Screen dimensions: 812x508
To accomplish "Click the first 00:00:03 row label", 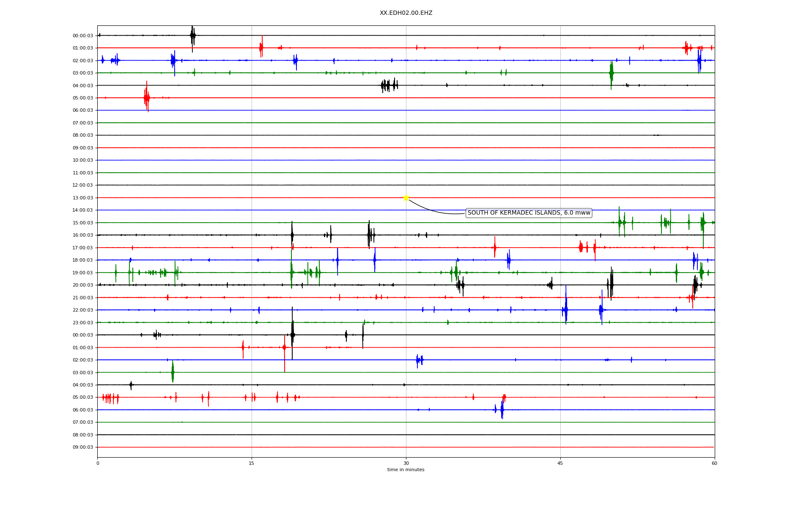I will pos(82,36).
